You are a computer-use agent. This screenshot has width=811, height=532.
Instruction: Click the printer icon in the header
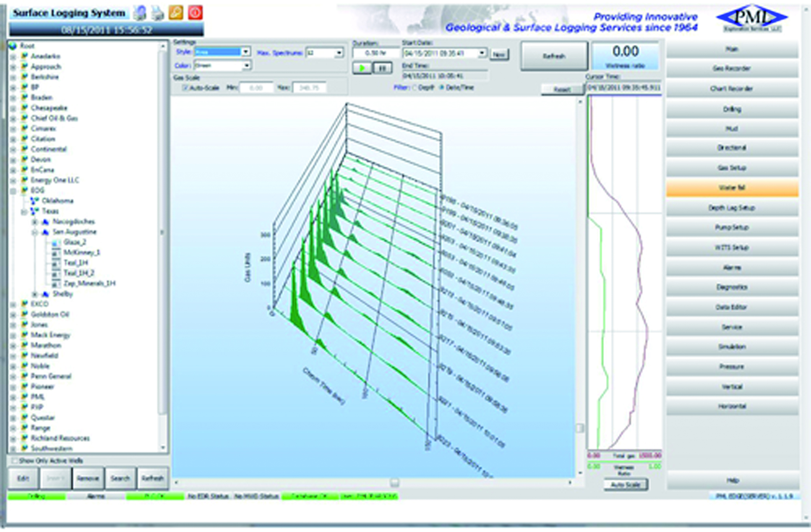(158, 13)
